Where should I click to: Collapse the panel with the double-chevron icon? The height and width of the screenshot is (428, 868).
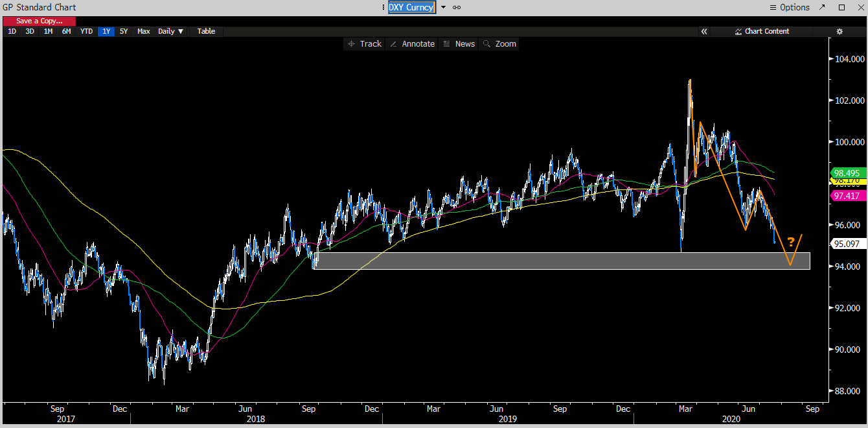[704, 31]
